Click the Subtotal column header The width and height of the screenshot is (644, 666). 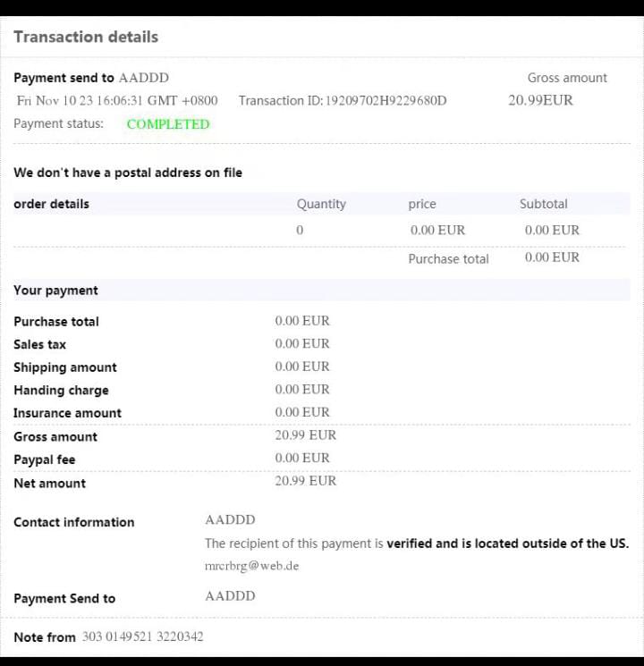[543, 204]
